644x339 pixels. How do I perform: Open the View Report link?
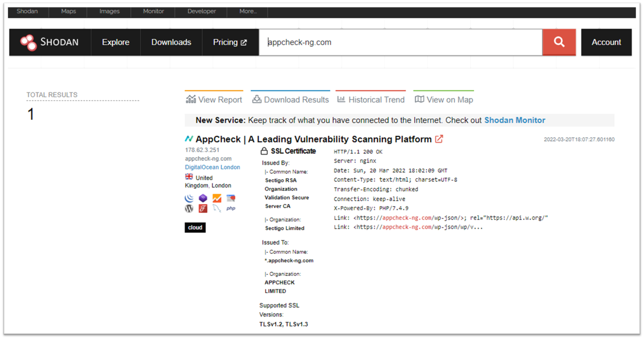[x=214, y=99]
